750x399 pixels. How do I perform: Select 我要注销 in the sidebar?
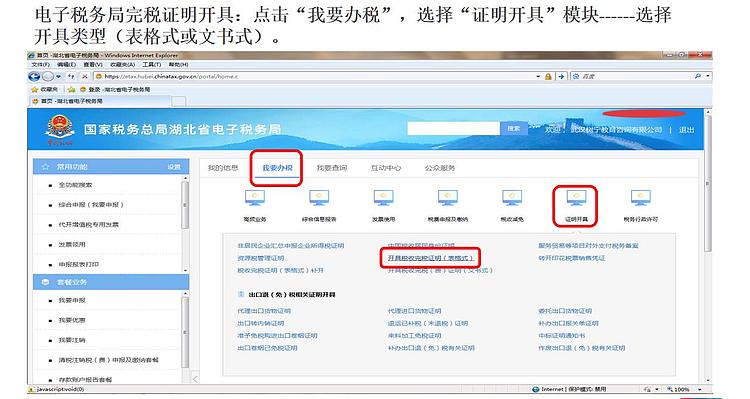pos(72,340)
